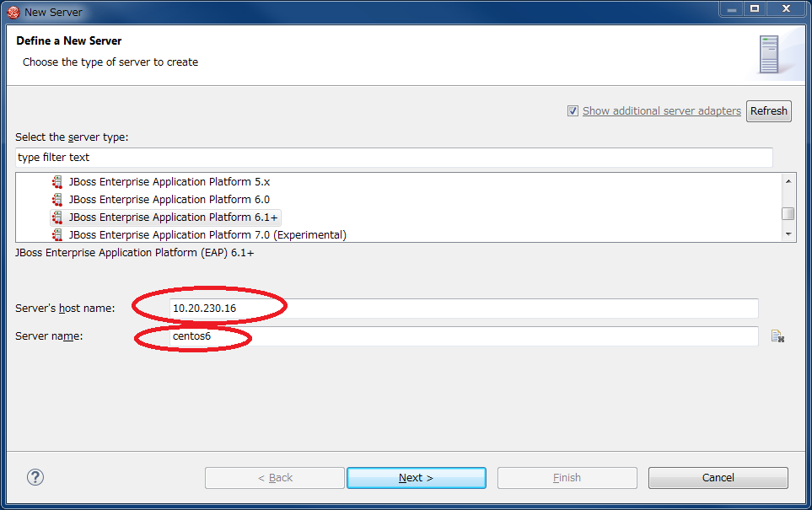Select JBoss Enterprise Application Platform 7.0 (Experimental)
The height and width of the screenshot is (510, 812).
(x=207, y=234)
